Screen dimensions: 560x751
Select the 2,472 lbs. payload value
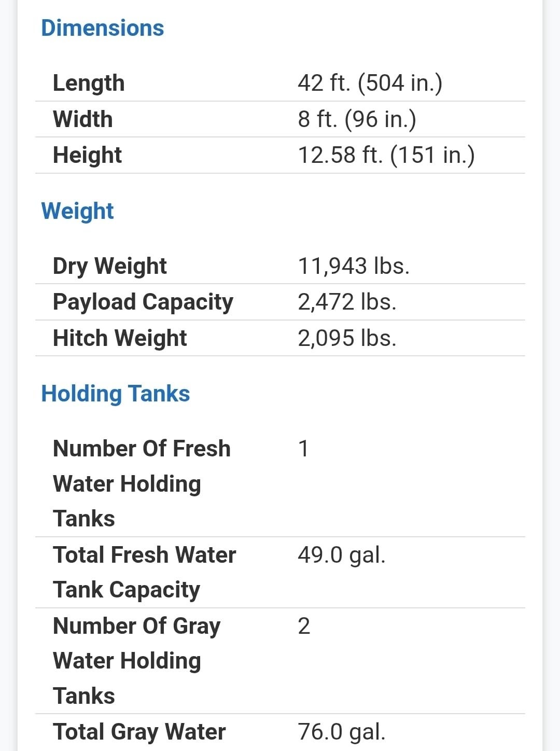(x=347, y=302)
